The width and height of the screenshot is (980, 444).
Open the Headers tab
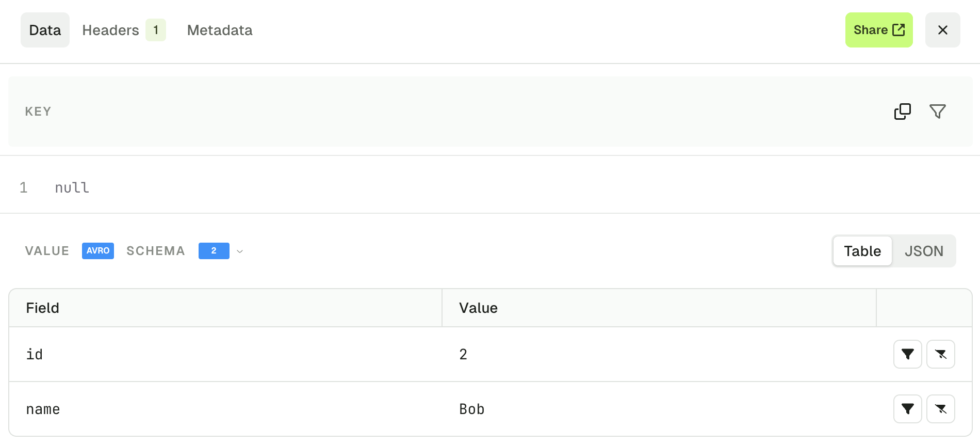(x=110, y=30)
